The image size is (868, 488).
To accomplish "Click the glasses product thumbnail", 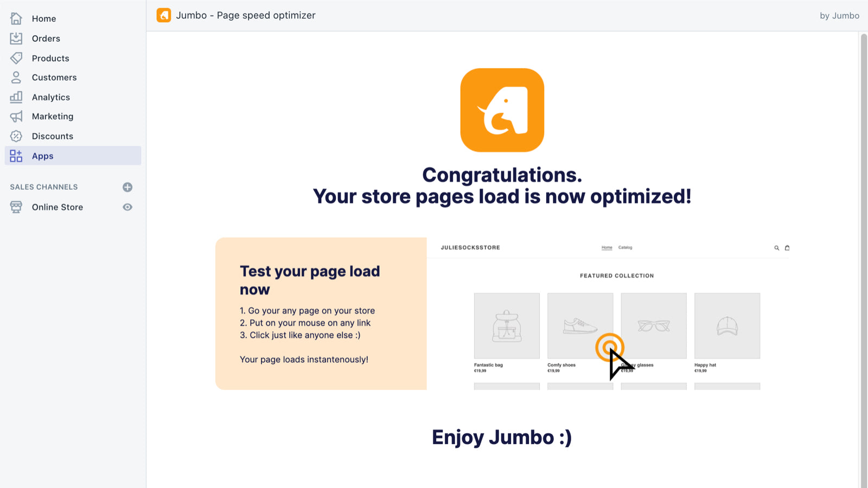I will 654,325.
